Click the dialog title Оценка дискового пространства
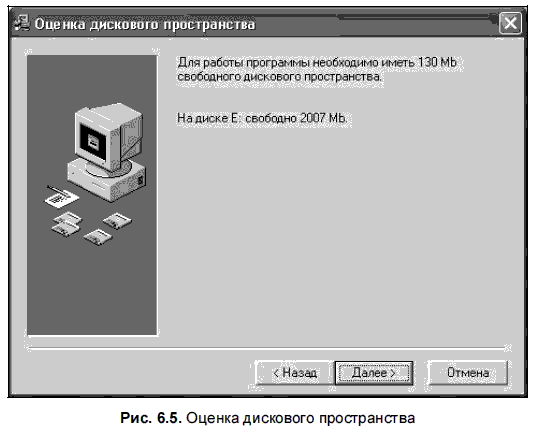 (145, 24)
